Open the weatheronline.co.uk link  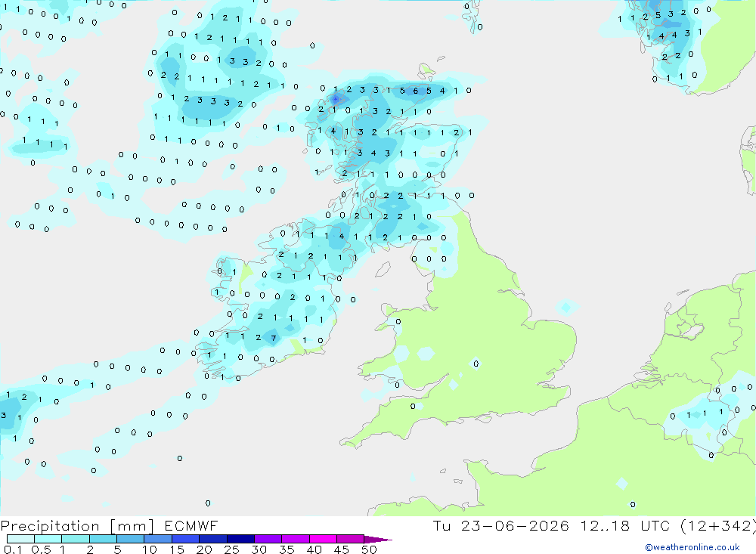click(692, 547)
